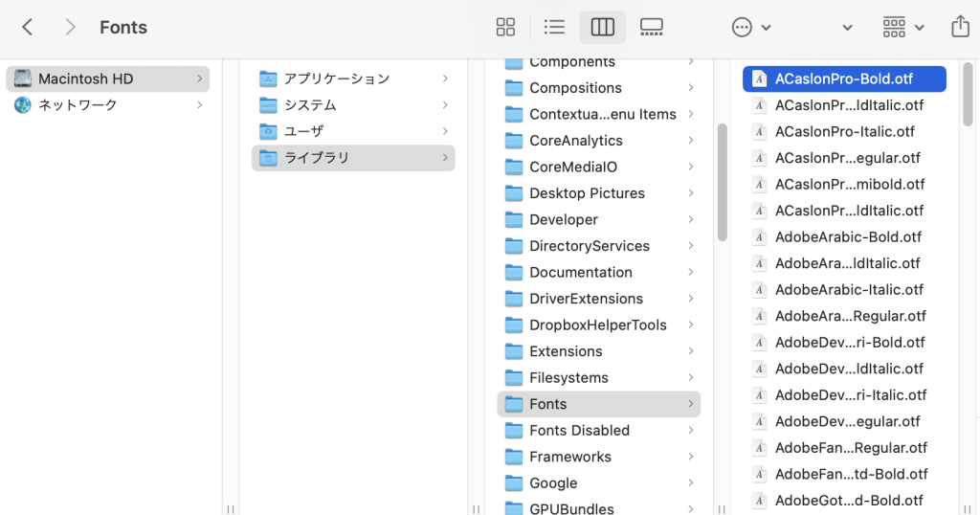
Task: Click the back navigation arrow
Action: point(28,27)
